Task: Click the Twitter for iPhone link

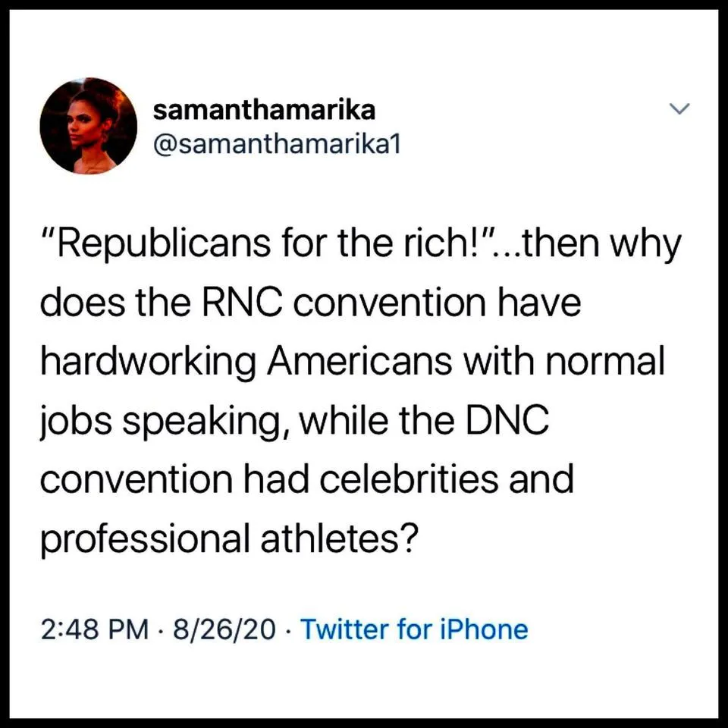Action: click(414, 629)
